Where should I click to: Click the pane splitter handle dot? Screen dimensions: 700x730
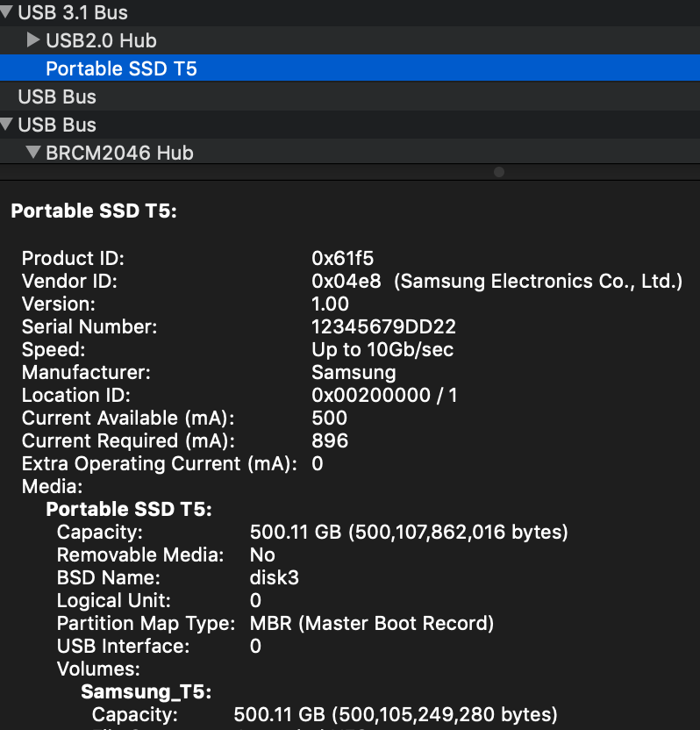point(499,172)
